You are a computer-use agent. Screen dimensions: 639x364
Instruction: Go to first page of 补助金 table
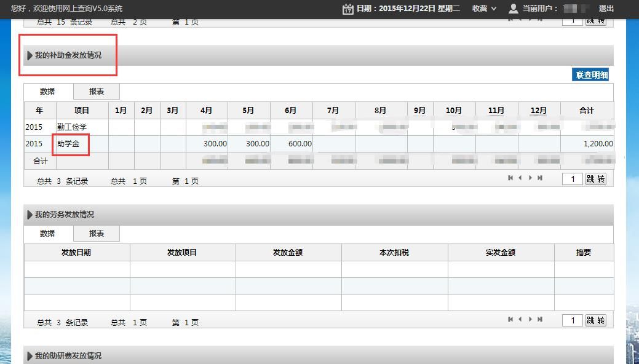(510, 178)
